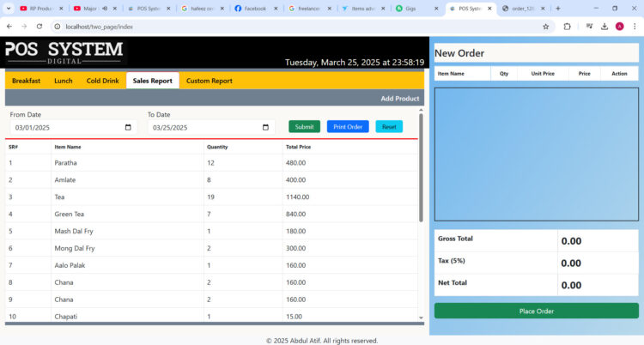Viewport: 644px width, 345px height.
Task: Click the Place Order button
Action: [536, 311]
